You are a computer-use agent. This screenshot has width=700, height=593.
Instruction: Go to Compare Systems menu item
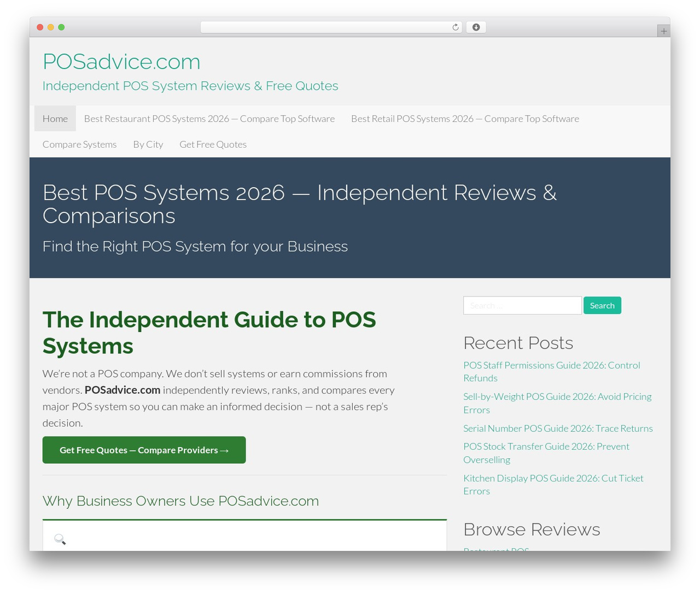80,144
